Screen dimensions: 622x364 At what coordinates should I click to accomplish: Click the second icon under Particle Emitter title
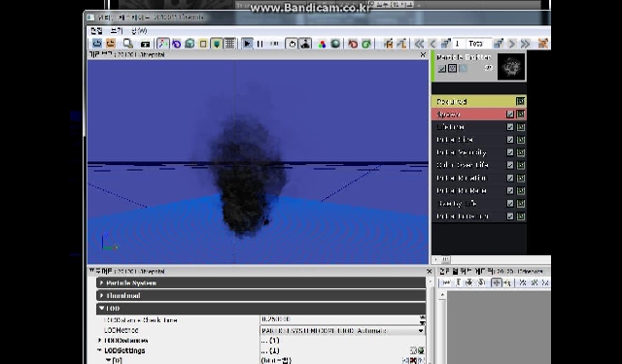coord(452,69)
